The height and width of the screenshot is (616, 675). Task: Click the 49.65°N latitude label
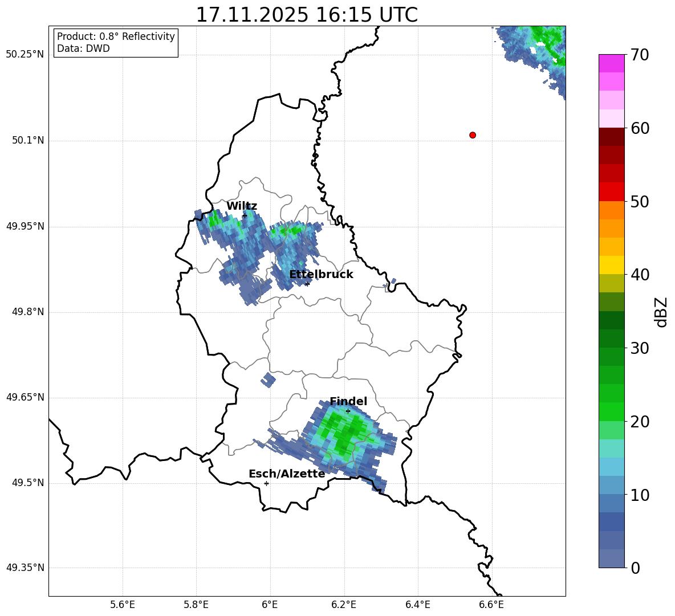click(x=25, y=397)
